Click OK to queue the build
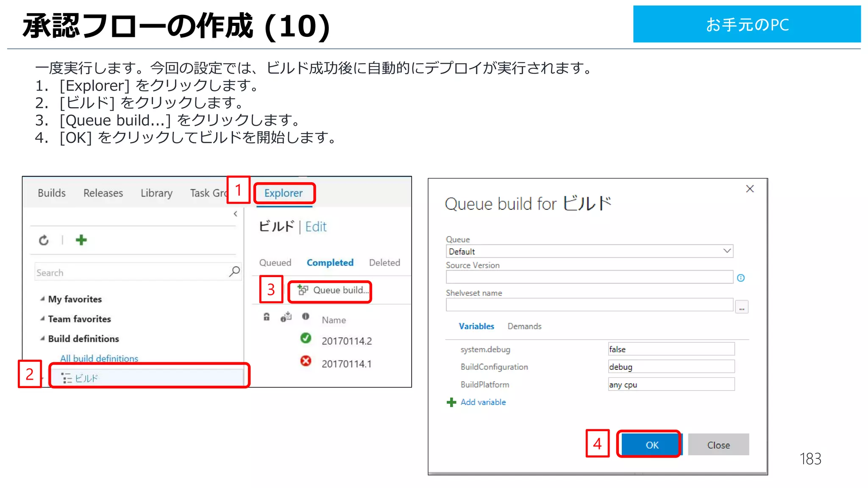Image resolution: width=868 pixels, height=488 pixels. click(x=652, y=445)
